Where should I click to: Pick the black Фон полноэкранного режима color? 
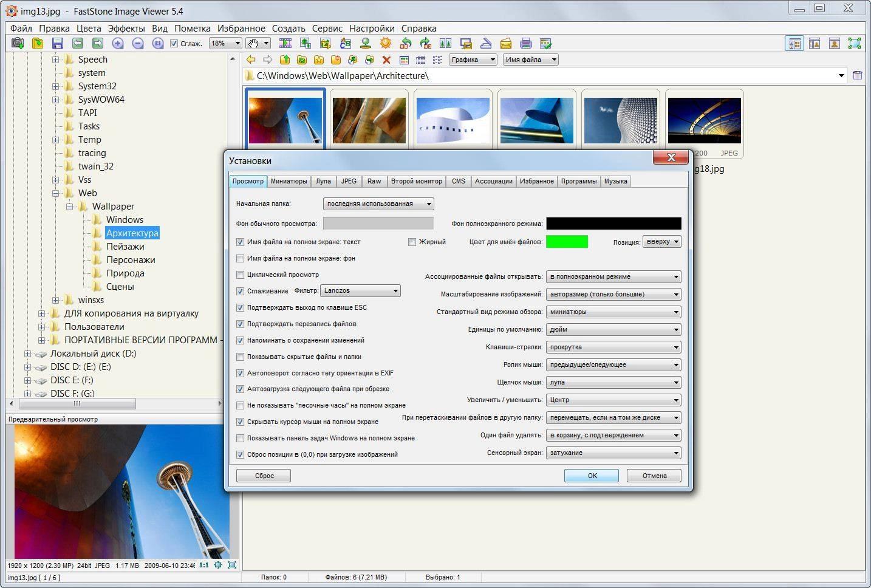613,224
